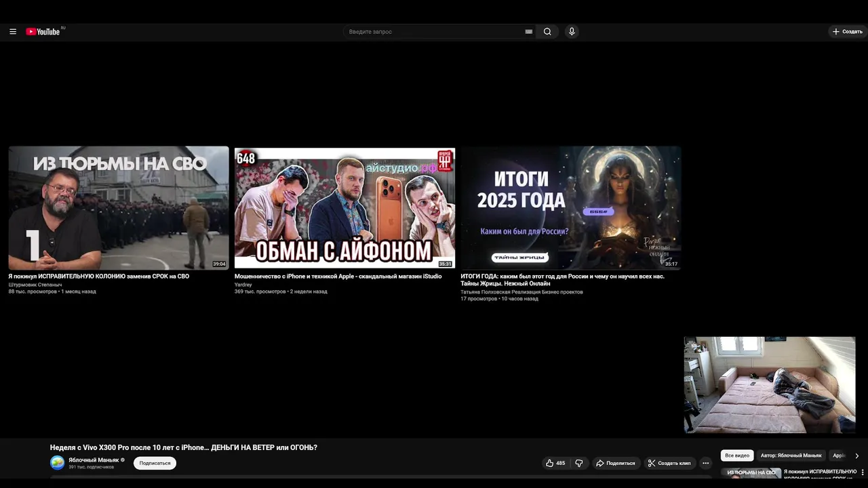868x488 pixels.
Task: Click video title 'Неделя с Vivo X300 Pro'
Action: coord(184,447)
